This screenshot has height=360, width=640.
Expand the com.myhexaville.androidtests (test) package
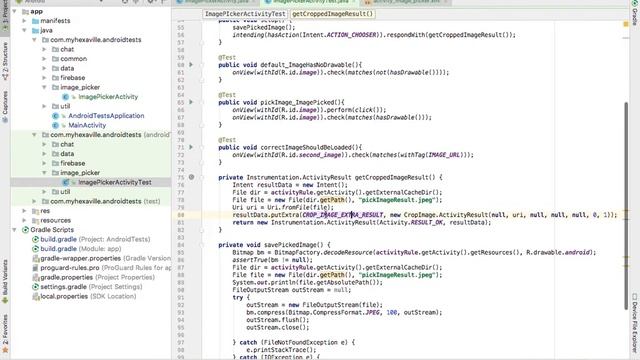click(34, 201)
